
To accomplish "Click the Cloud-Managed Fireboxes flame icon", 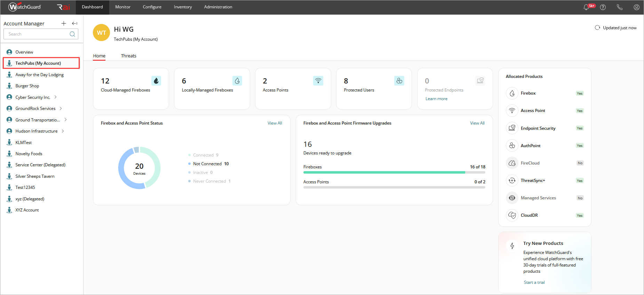I will tap(156, 81).
